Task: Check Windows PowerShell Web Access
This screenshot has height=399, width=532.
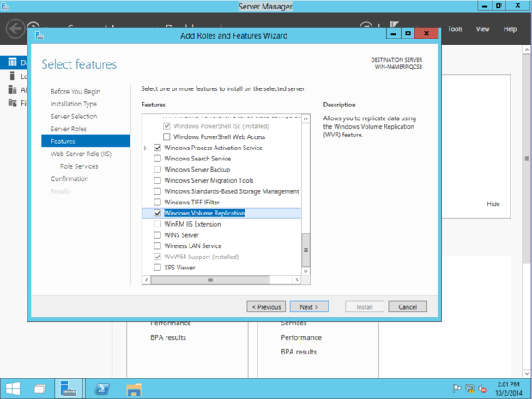Action: coord(166,136)
